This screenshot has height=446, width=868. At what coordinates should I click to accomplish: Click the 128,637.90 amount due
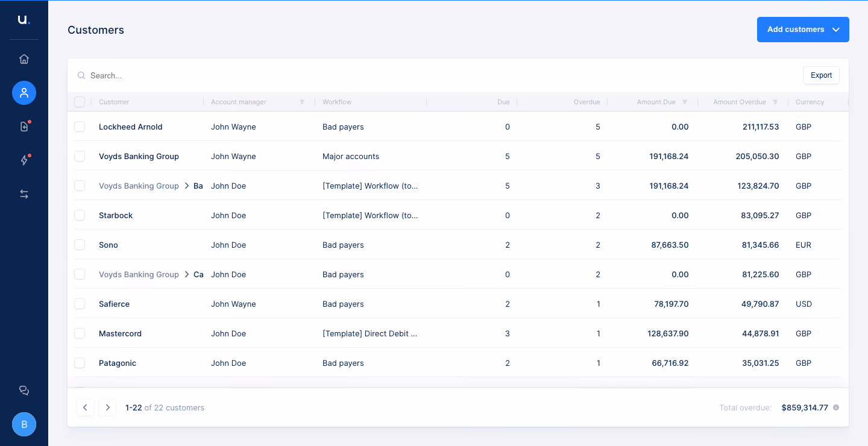[x=669, y=333]
